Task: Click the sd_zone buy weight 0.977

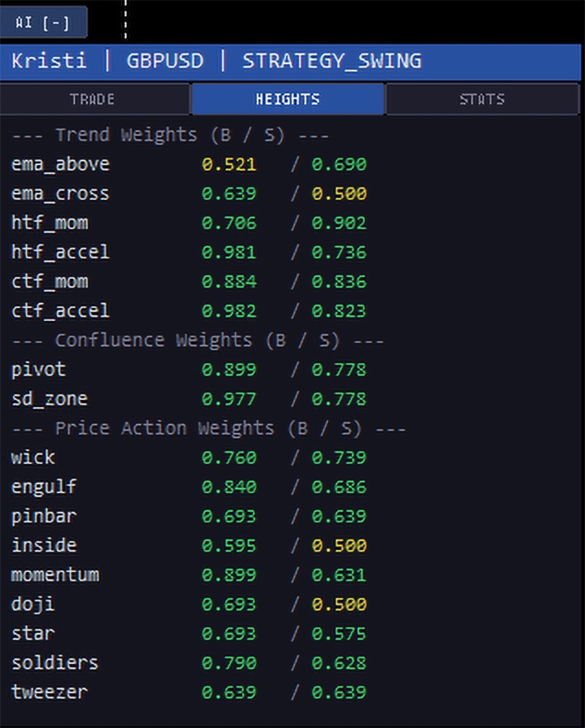Action: [x=229, y=399]
